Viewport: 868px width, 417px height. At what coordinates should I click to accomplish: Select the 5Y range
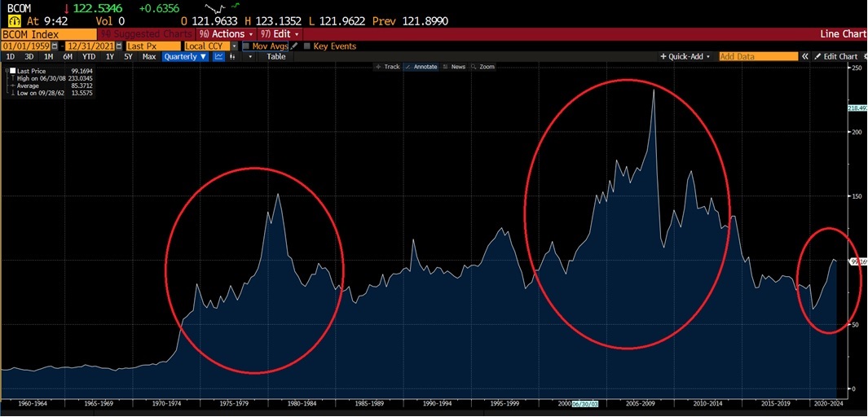click(x=129, y=56)
